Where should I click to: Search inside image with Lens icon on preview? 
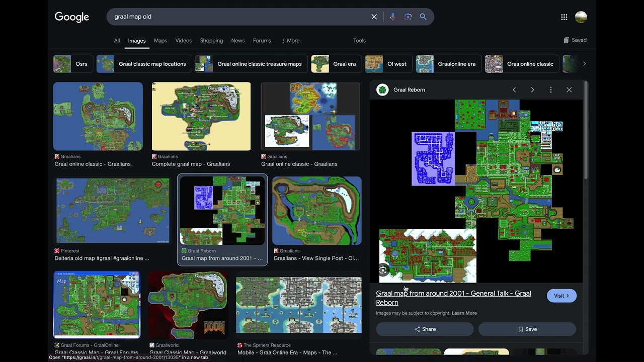click(383, 270)
